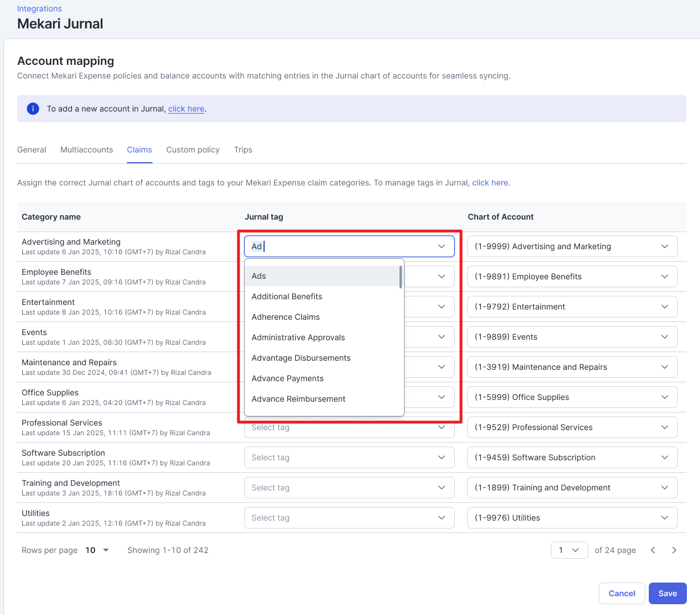Open Chart of Account dropdown for Utilities
Screen dimensions: 700x615
573,518
